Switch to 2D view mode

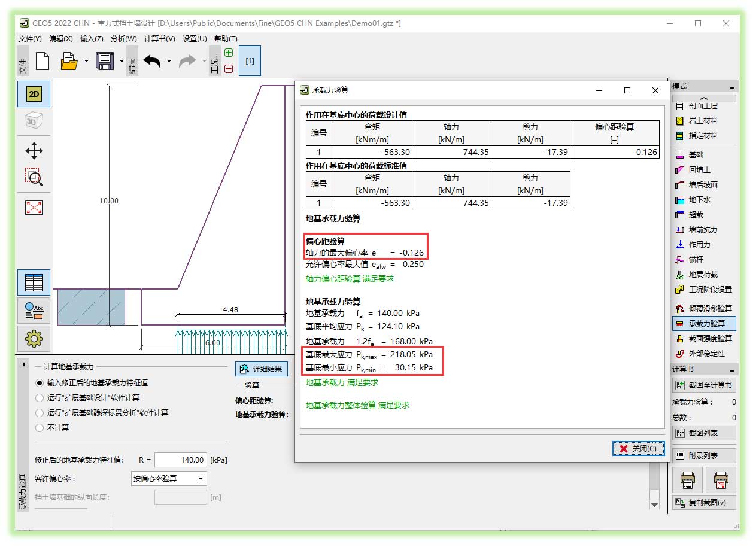[x=34, y=94]
